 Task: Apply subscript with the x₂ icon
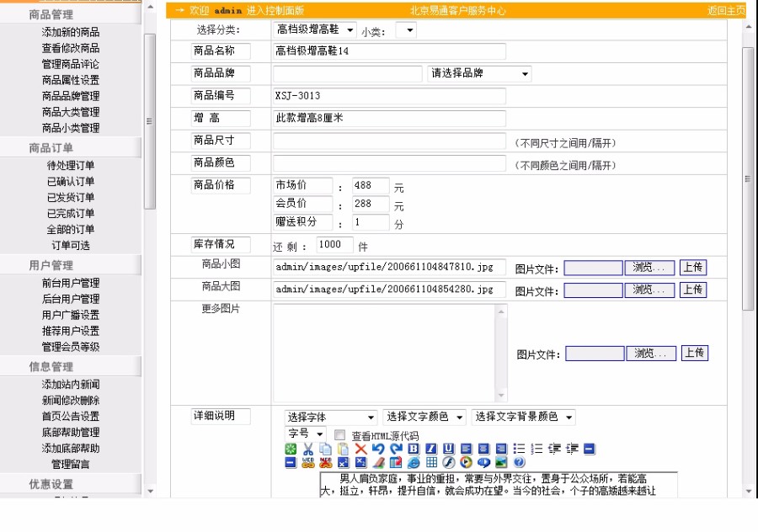pyautogui.click(x=360, y=462)
